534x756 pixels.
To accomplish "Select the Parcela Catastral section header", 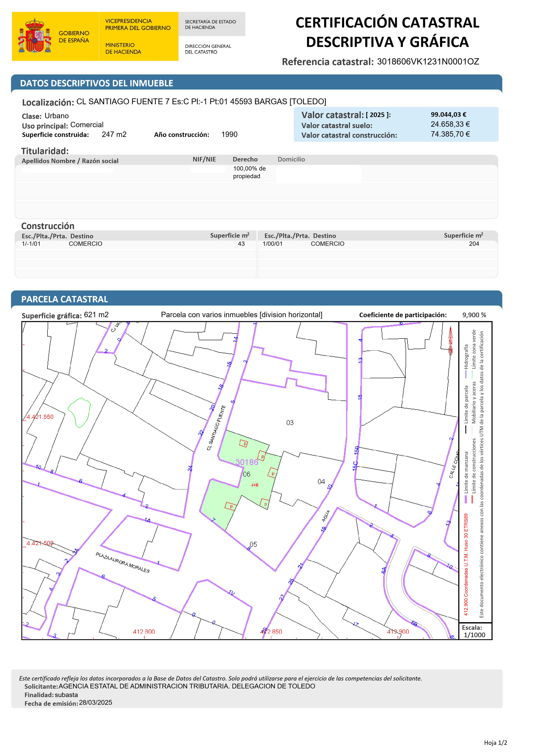I will 65,299.
